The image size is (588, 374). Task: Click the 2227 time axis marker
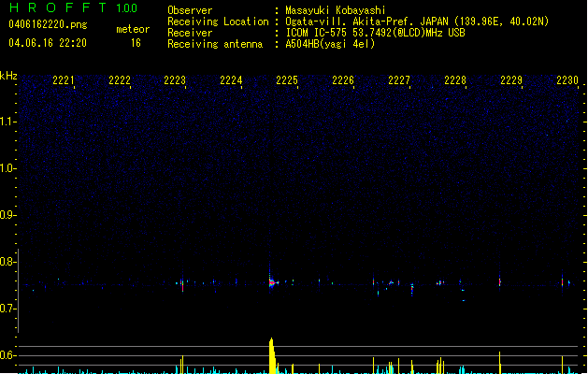click(x=399, y=80)
